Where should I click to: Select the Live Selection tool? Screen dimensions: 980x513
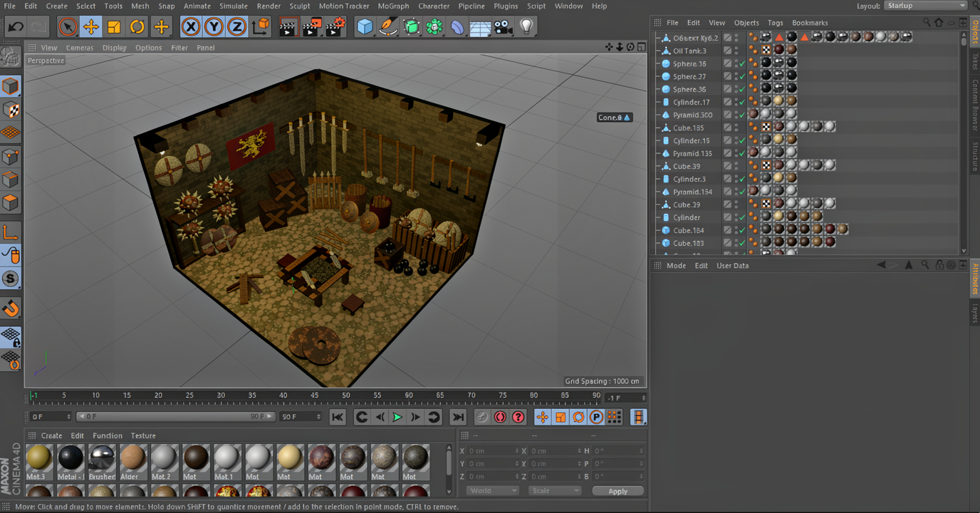pos(67,27)
